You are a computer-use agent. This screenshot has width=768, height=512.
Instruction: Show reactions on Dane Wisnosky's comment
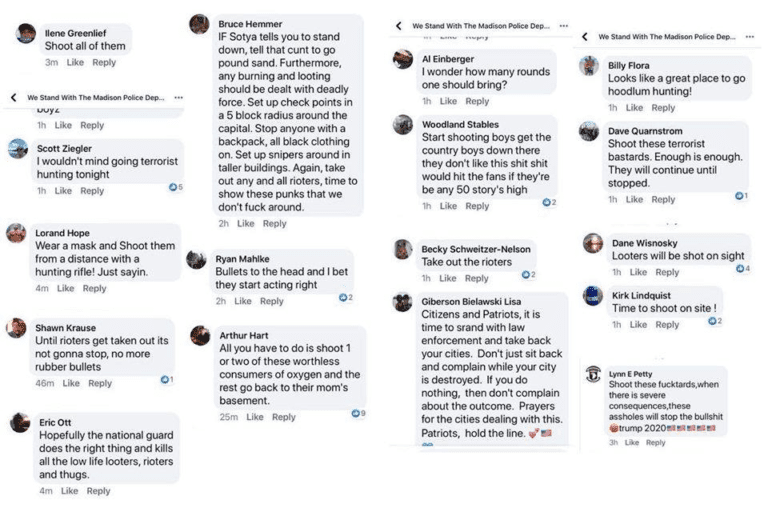click(741, 269)
